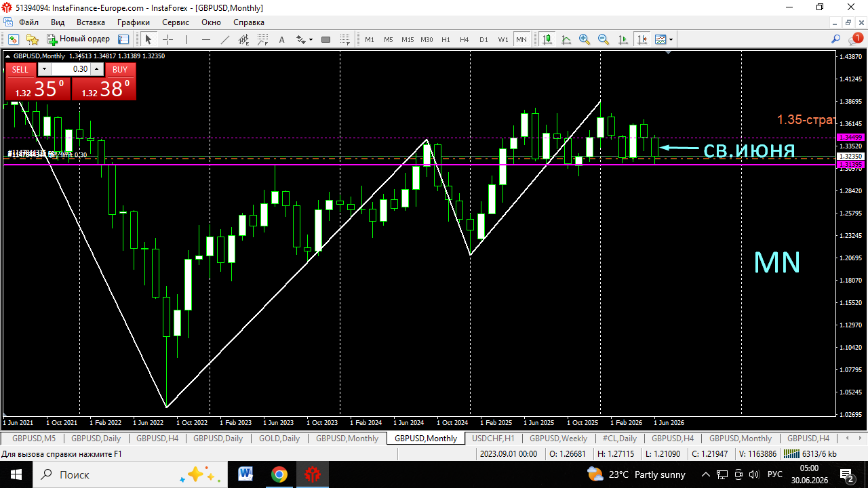The image size is (868, 488).
Task: Open the notifications chat bubble
Action: pos(855,39)
